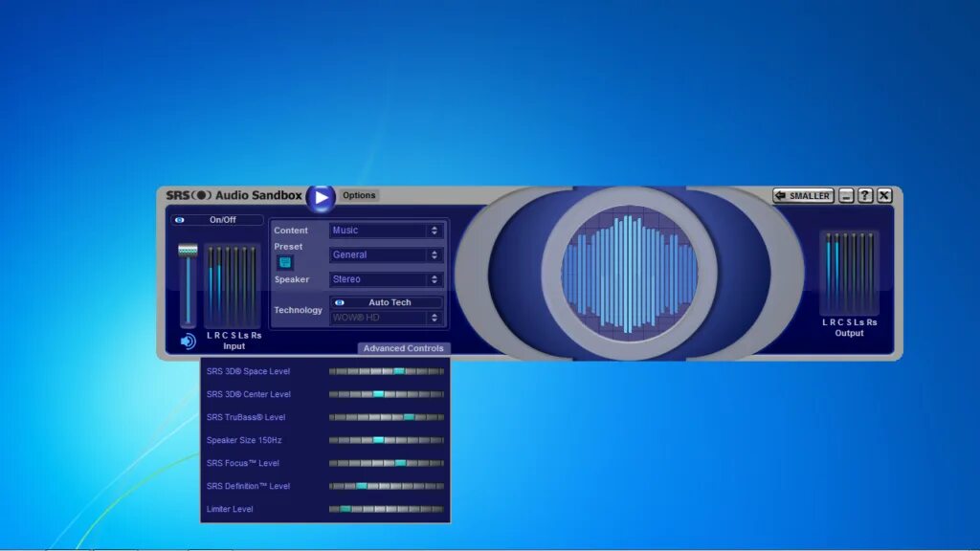
Task: Minimize the SRS Audio Sandbox window
Action: click(x=846, y=195)
